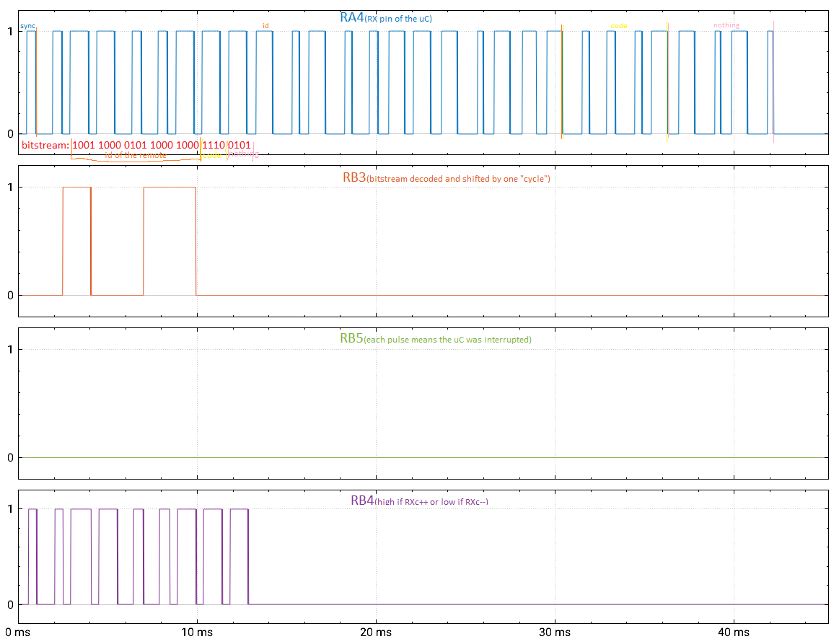The height and width of the screenshot is (644, 839).
Task: Click the yellow 'code' annotation on RA4 plot
Action: point(618,26)
